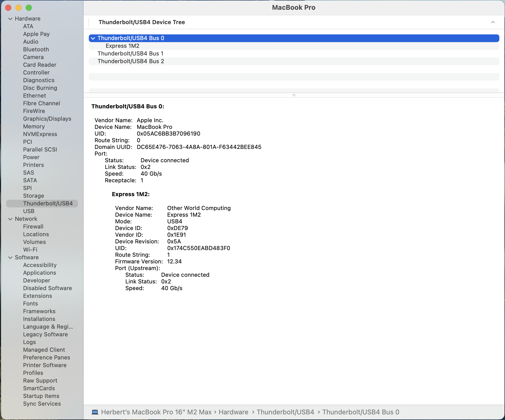
Task: Click Hardware in the bottom path bar
Action: 233,412
